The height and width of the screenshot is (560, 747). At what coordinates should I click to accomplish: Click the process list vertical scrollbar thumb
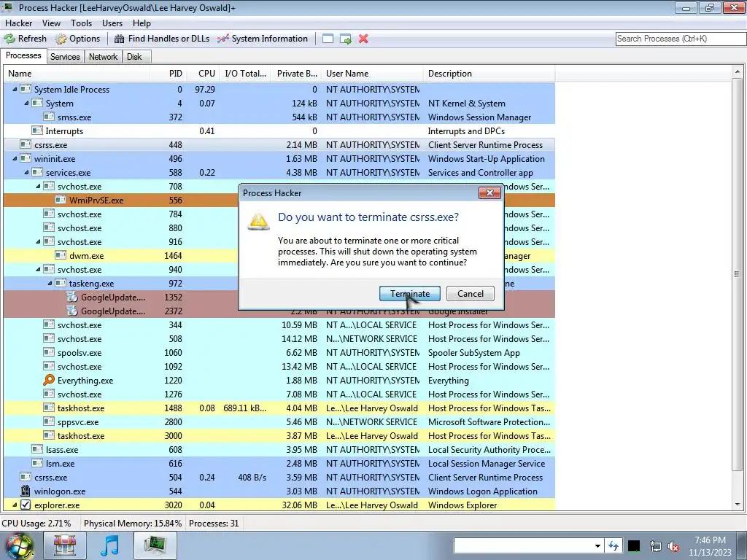[737, 274]
